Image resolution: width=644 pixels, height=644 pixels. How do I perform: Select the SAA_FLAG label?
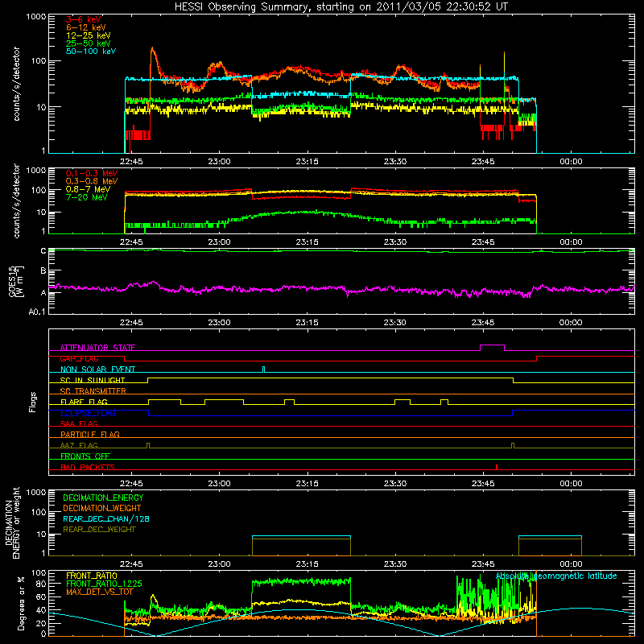pyautogui.click(x=79, y=423)
